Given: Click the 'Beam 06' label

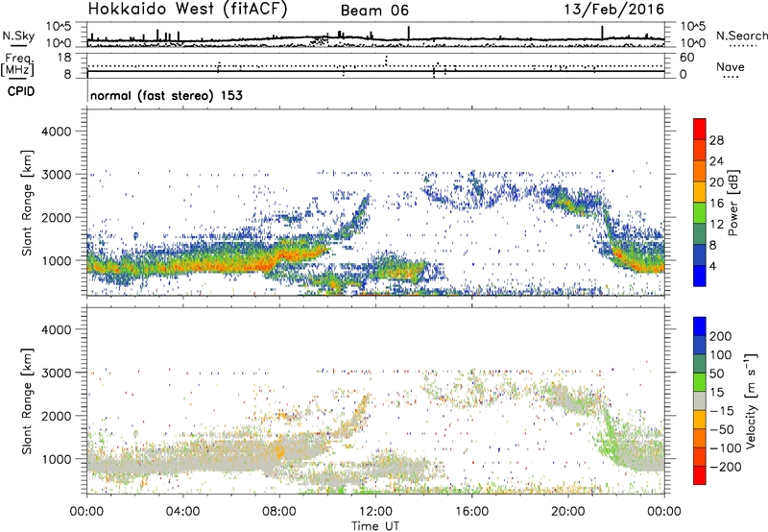Looking at the screenshot, I should pyautogui.click(x=374, y=11).
